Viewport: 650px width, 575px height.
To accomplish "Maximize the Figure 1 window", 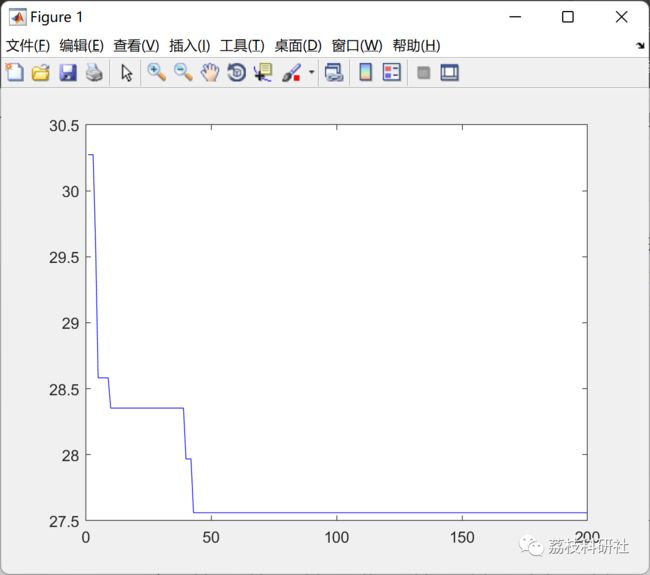I will point(568,17).
